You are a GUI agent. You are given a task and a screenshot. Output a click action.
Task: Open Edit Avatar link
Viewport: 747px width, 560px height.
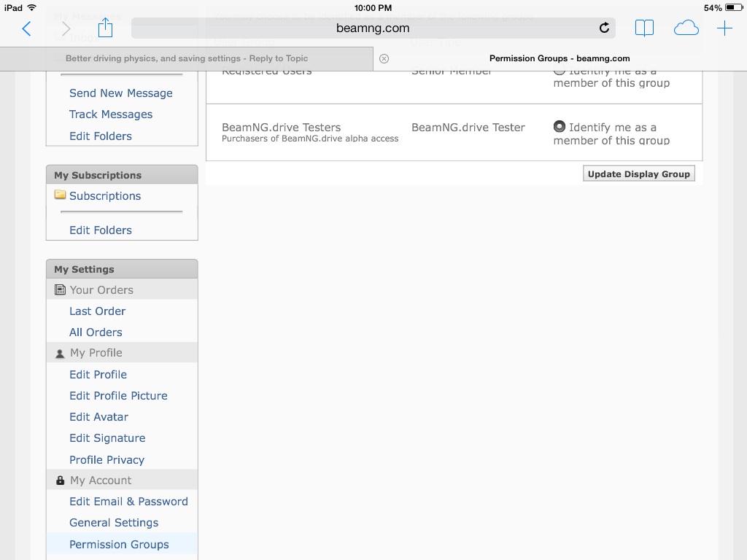(x=99, y=417)
